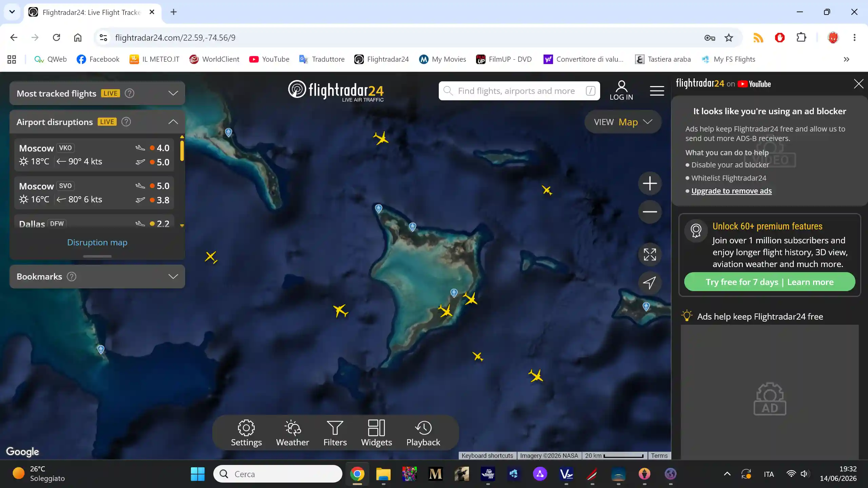The image size is (868, 488).
Task: Open a new browser tab
Action: click(x=174, y=12)
